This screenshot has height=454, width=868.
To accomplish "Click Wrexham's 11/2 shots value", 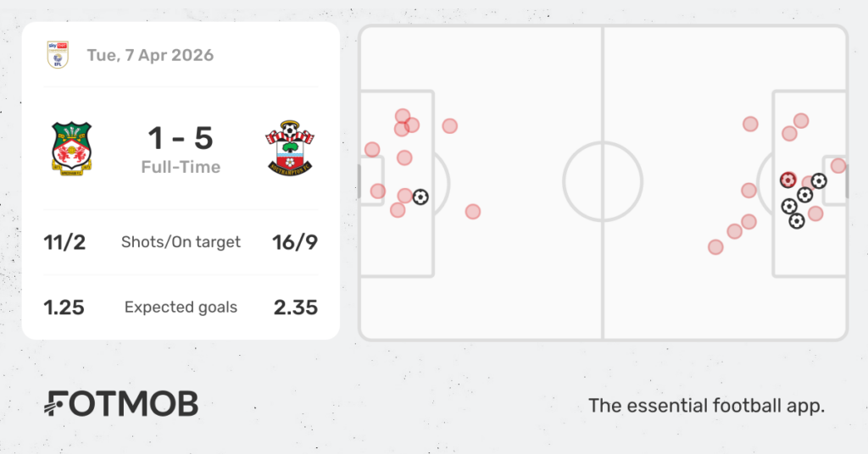I will [x=64, y=241].
